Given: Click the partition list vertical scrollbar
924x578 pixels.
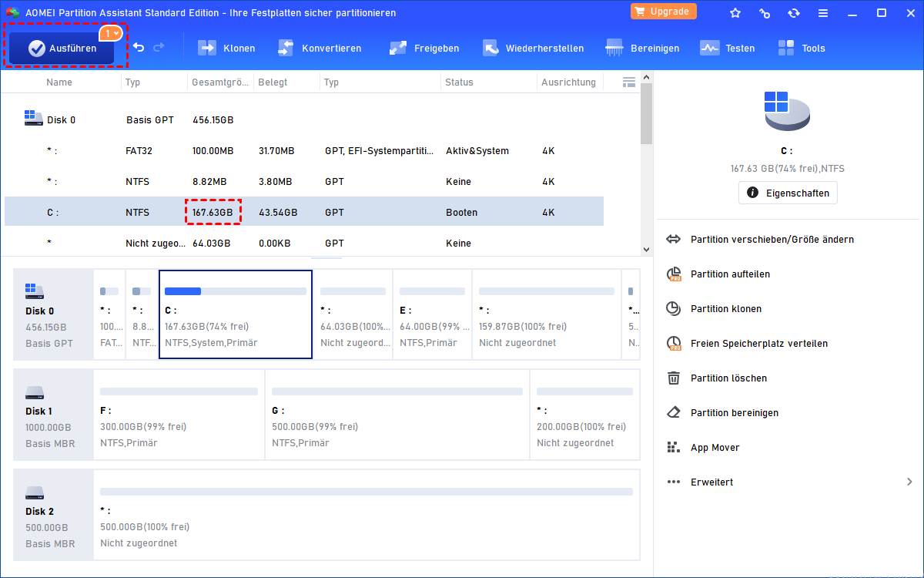Looking at the screenshot, I should [x=646, y=114].
